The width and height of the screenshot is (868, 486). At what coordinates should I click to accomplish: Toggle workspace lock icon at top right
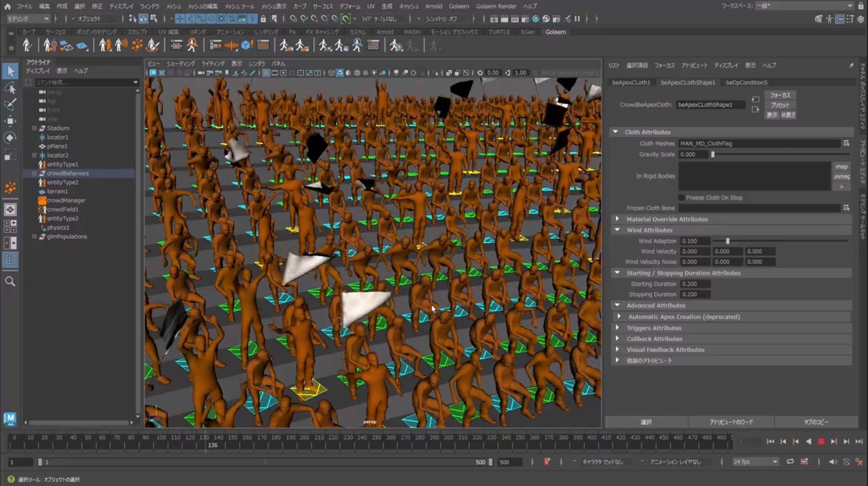(x=861, y=6)
